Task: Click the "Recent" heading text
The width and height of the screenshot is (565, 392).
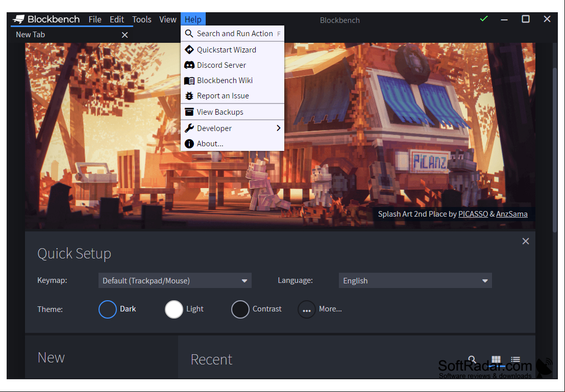Action: coord(211,359)
